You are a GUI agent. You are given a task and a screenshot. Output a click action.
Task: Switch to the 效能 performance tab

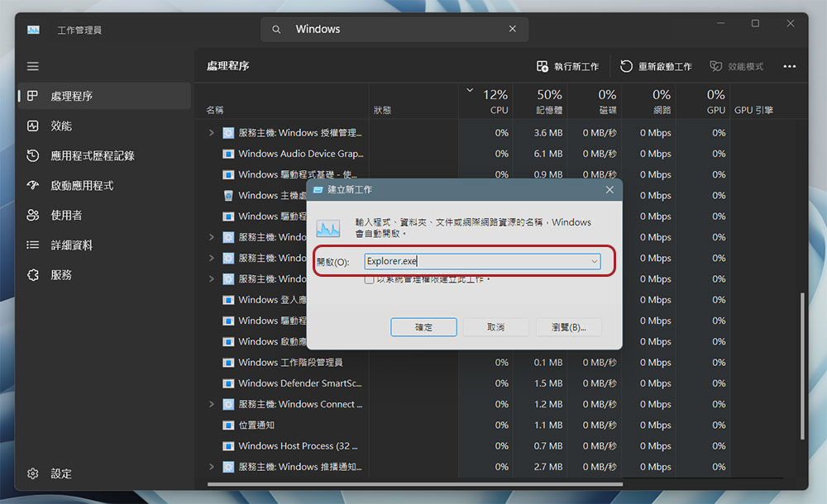tap(104, 126)
